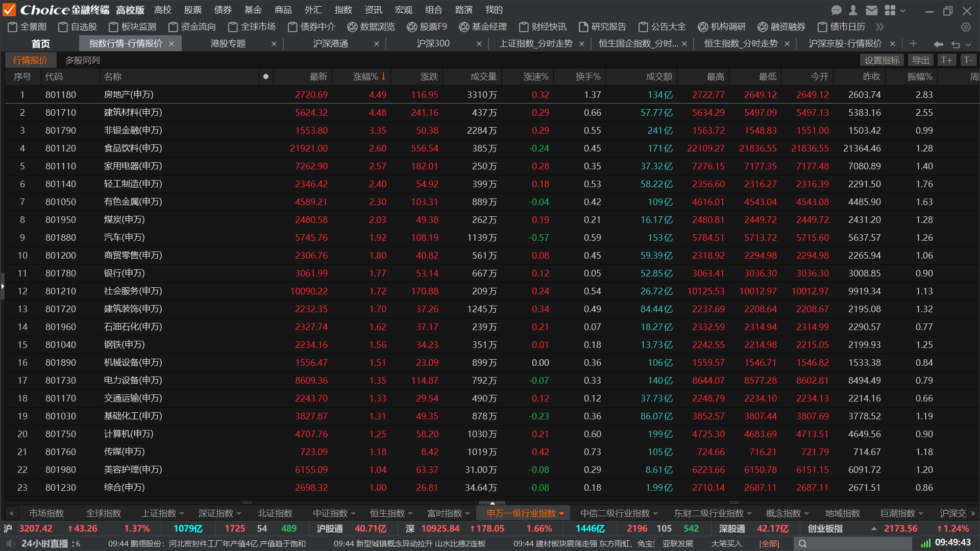Open the user account icon
The height and width of the screenshot is (551, 980).
[x=853, y=10]
